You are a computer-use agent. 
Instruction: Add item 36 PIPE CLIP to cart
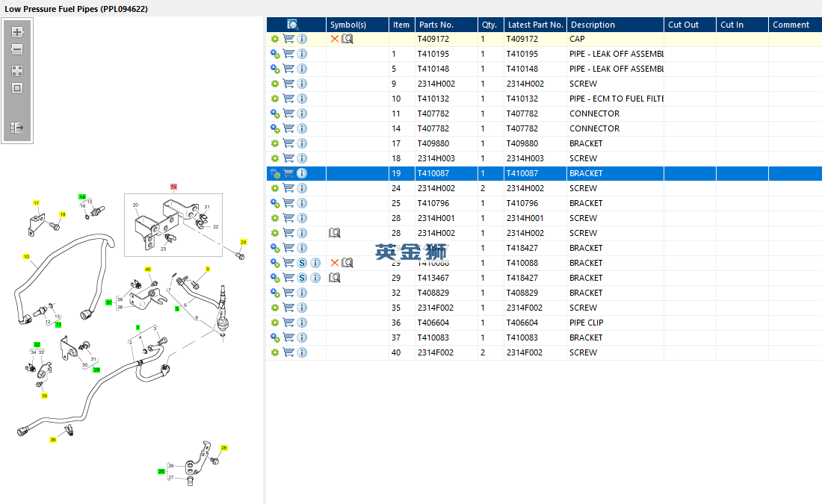[x=288, y=323]
